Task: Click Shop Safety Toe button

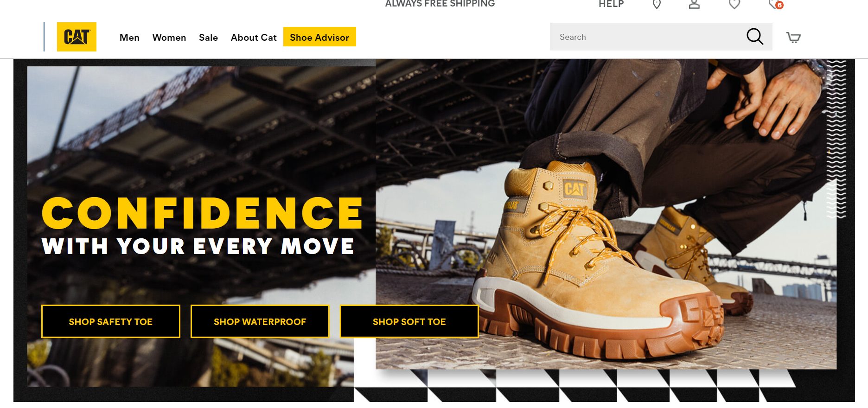Action: click(x=111, y=321)
